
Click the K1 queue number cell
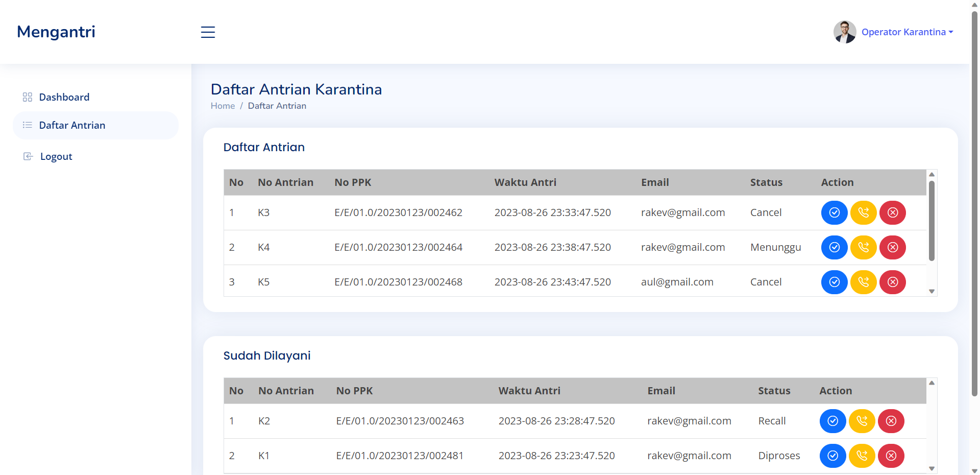coord(264,456)
